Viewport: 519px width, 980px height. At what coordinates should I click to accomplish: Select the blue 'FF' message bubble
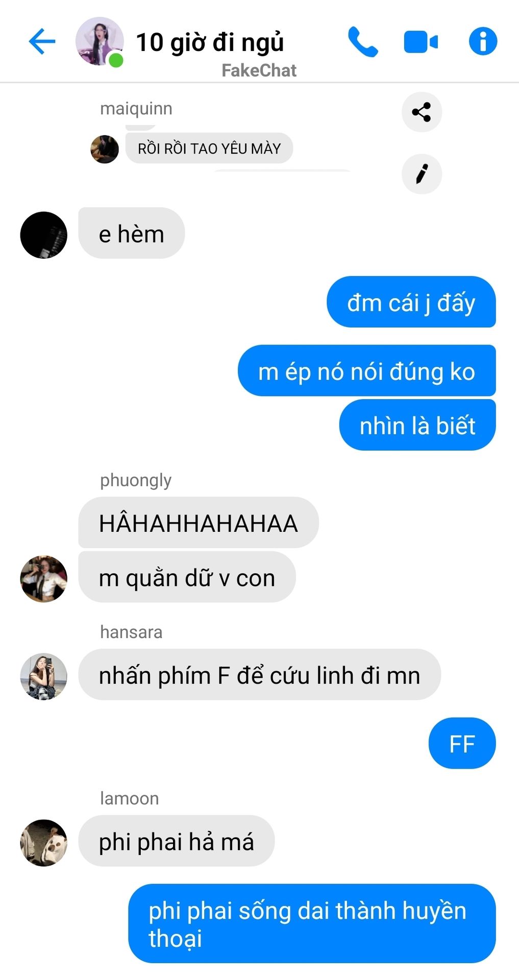[x=462, y=743]
